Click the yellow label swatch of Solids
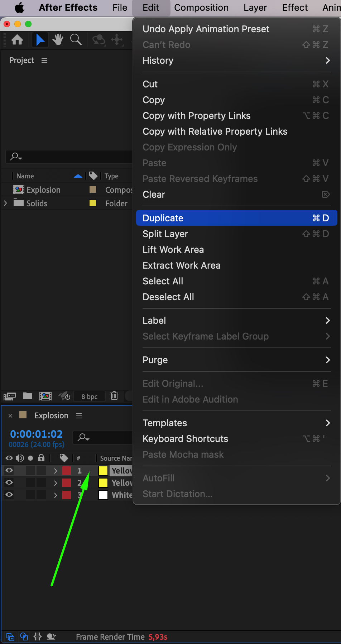The width and height of the screenshot is (341, 644). [93, 203]
